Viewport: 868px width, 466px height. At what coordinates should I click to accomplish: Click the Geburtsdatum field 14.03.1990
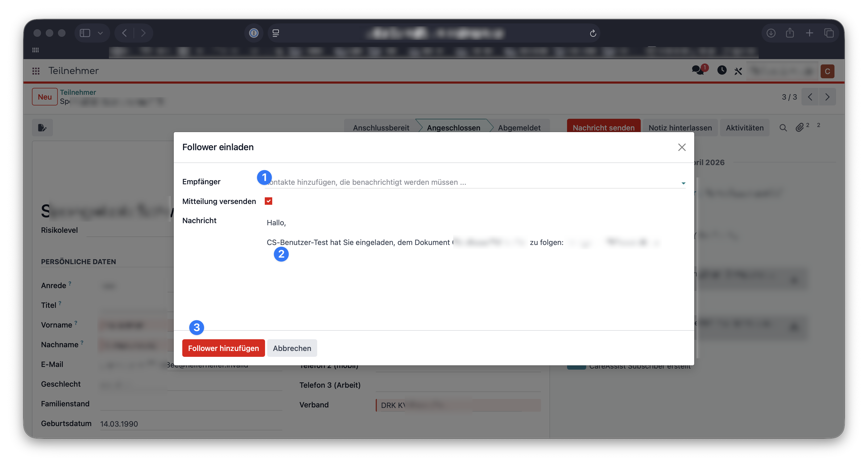click(x=191, y=423)
